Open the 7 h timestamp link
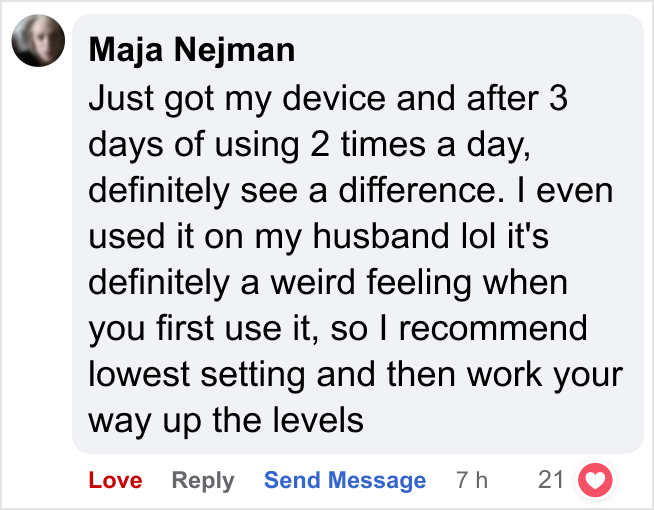The height and width of the screenshot is (510, 654). coord(472,481)
